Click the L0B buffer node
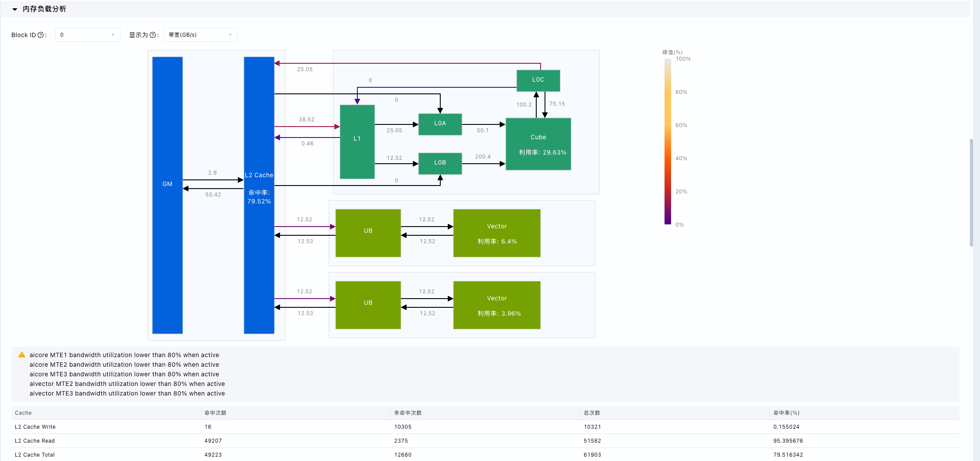The width and height of the screenshot is (980, 461). pos(440,164)
